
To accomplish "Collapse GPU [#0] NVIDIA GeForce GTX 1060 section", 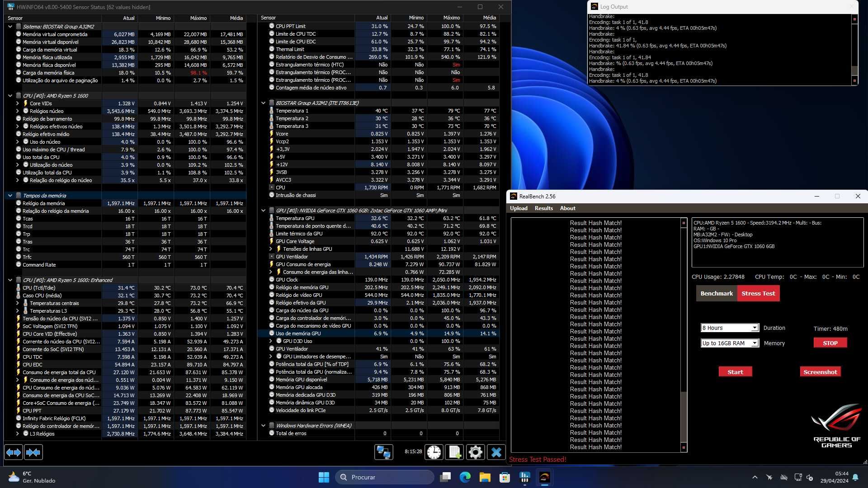I will tap(263, 211).
